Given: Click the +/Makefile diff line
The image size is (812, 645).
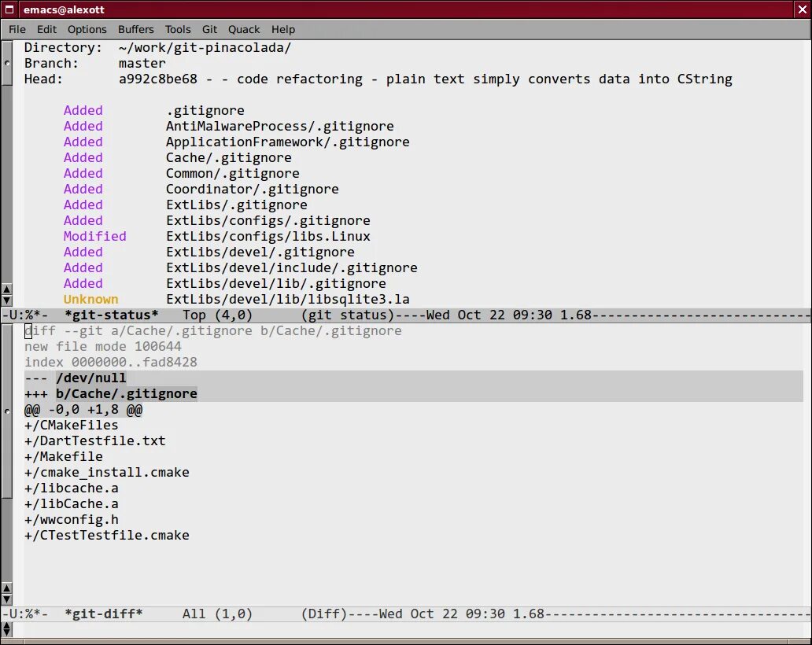Looking at the screenshot, I should (x=63, y=456).
